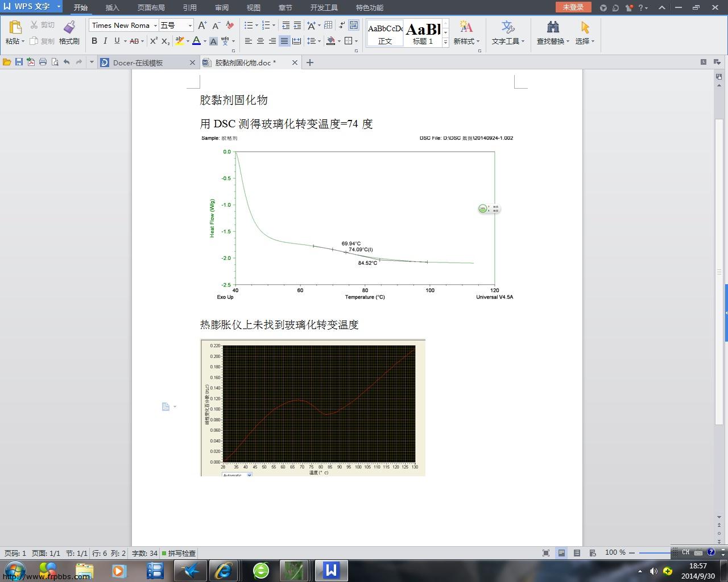Click the Increase Font Size A+ icon
Screen dimensions: 728x582
pyautogui.click(x=202, y=26)
